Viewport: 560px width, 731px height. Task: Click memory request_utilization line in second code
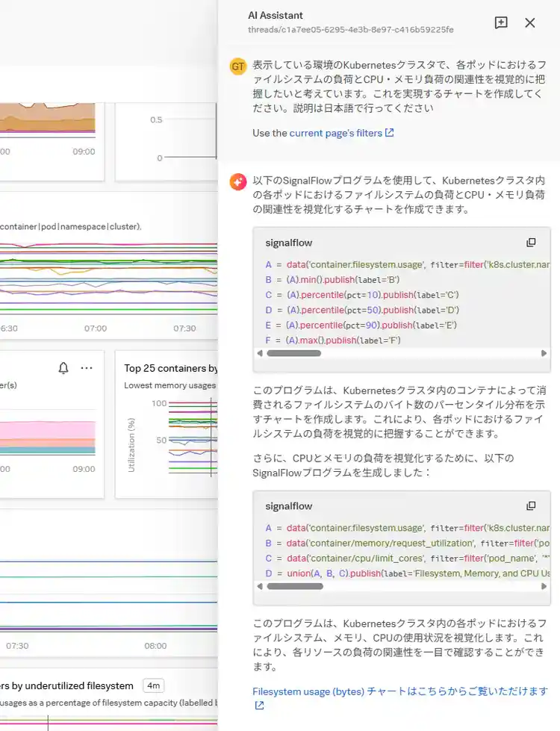point(407,543)
